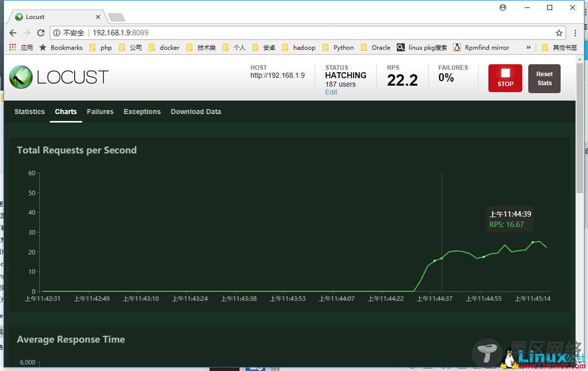The height and width of the screenshot is (371, 588).
Task: Open the 技术类 bookmark folder
Action: click(x=201, y=47)
